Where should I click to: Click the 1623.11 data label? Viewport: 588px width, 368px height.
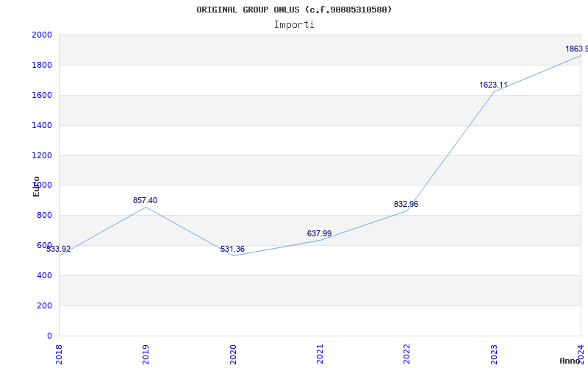pos(493,85)
